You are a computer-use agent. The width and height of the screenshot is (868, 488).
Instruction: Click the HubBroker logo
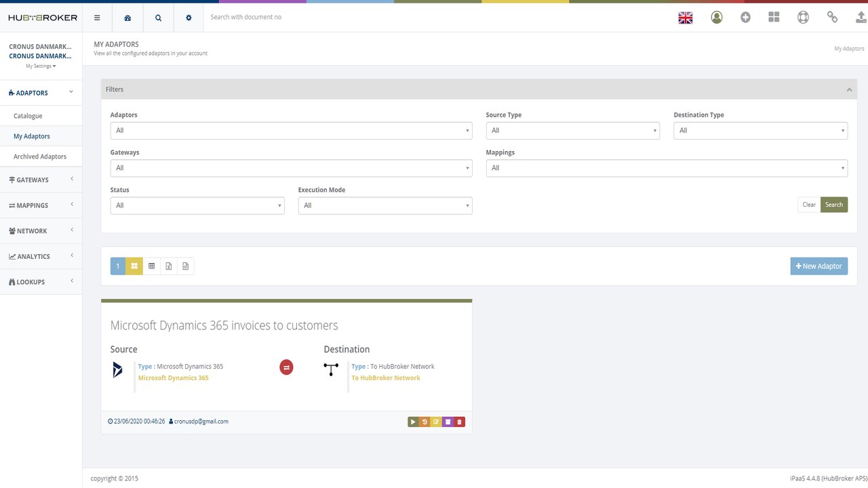point(43,18)
